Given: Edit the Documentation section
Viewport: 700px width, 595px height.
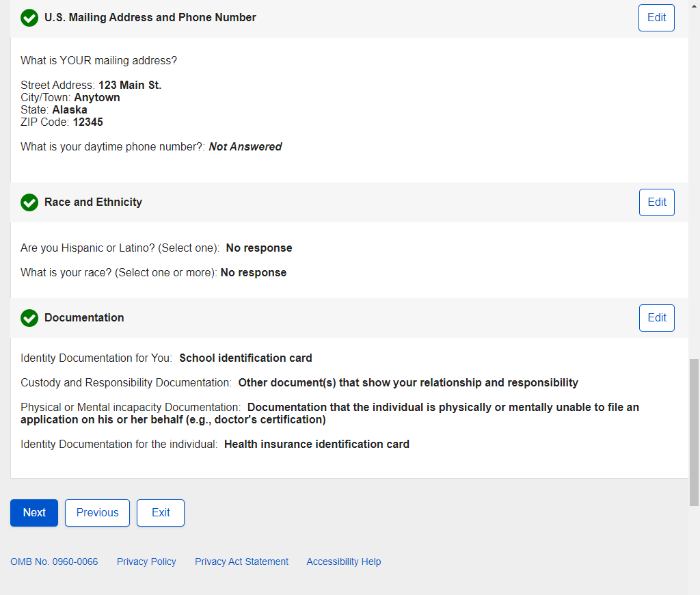Looking at the screenshot, I should (x=656, y=318).
